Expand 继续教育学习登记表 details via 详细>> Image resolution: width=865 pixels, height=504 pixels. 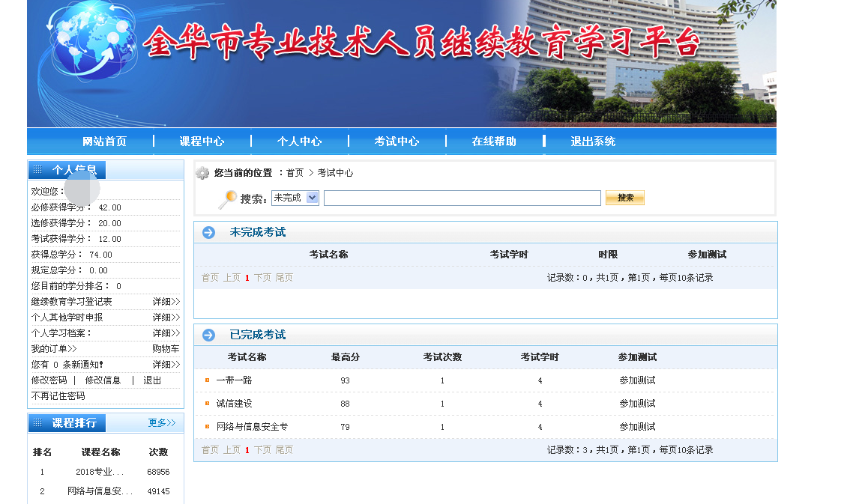tap(166, 302)
